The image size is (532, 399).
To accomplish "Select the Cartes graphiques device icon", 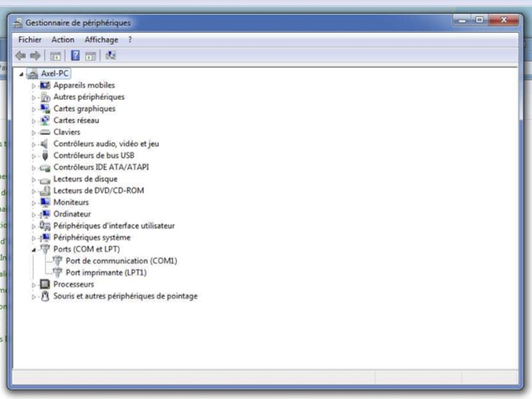I will [45, 109].
